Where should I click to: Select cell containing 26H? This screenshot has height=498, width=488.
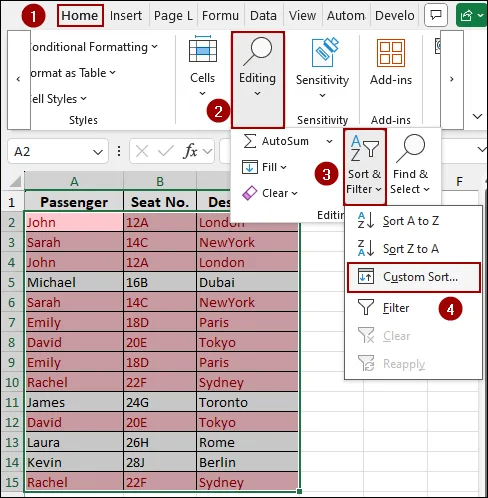tap(160, 442)
